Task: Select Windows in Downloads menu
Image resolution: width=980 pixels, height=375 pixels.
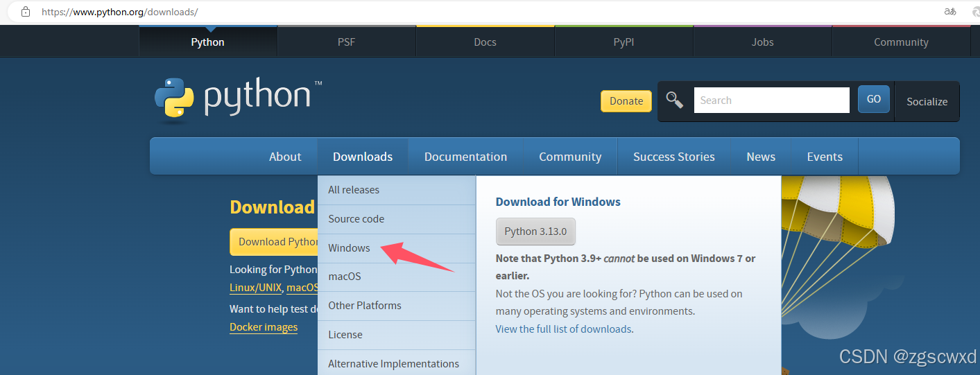Action: coord(397,248)
